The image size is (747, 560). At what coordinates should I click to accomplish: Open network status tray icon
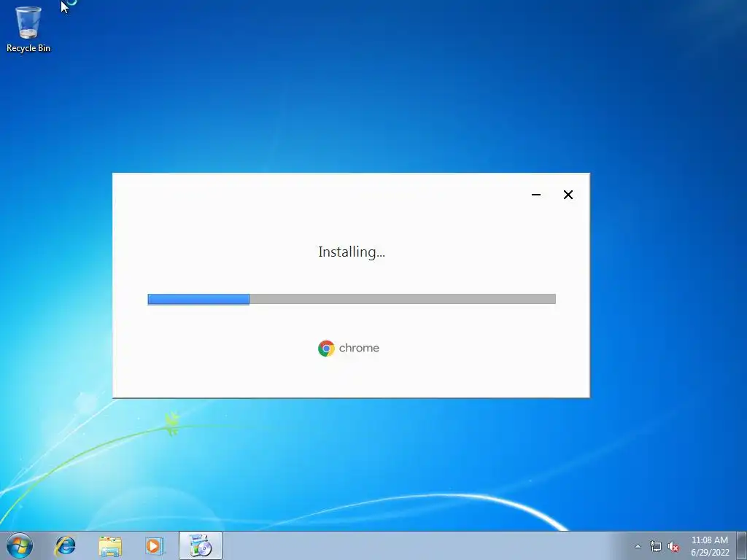pyautogui.click(x=656, y=547)
